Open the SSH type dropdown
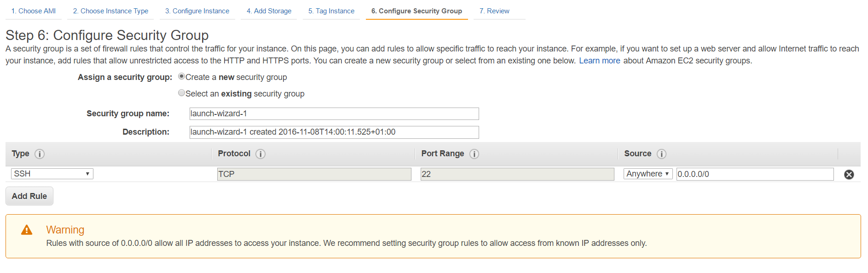Screen dimensions: 868x273 [52, 174]
